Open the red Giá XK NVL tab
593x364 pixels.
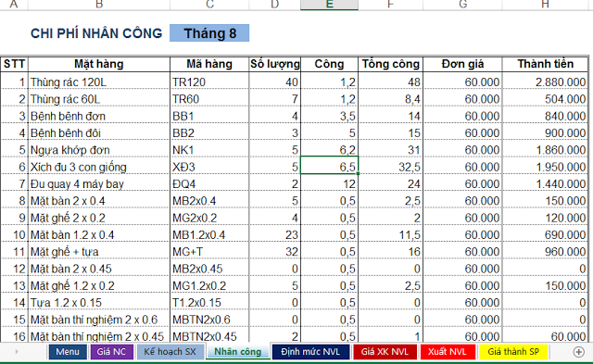(x=385, y=352)
